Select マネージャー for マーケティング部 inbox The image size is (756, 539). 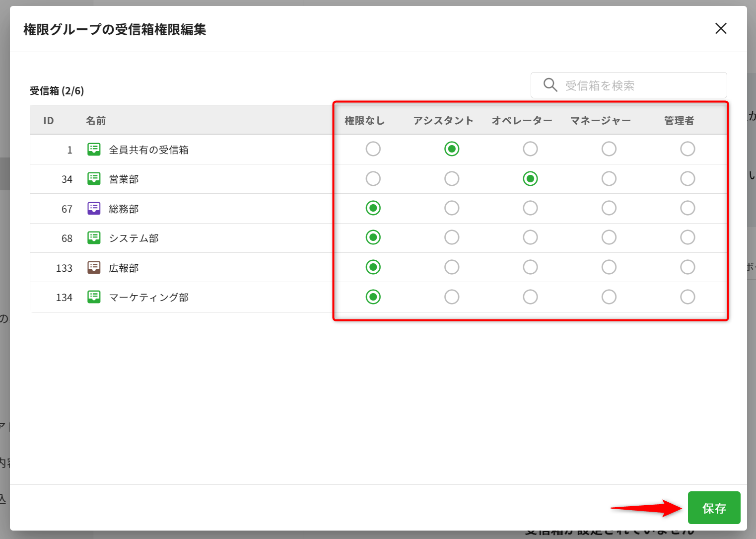tap(609, 297)
